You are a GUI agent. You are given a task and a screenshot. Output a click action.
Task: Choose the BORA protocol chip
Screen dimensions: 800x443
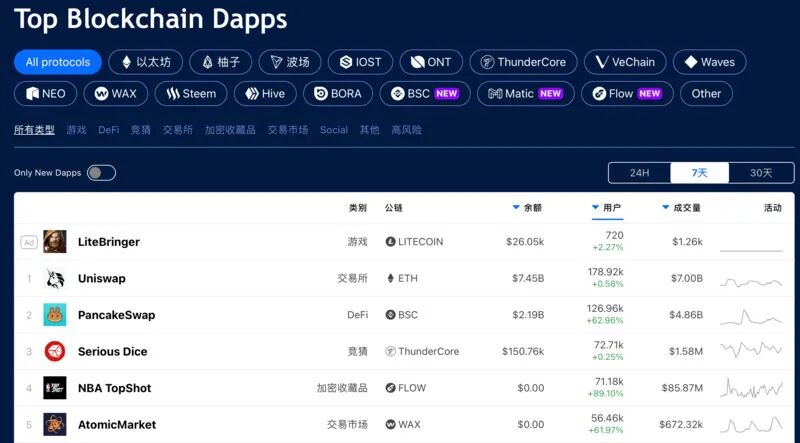tap(338, 93)
